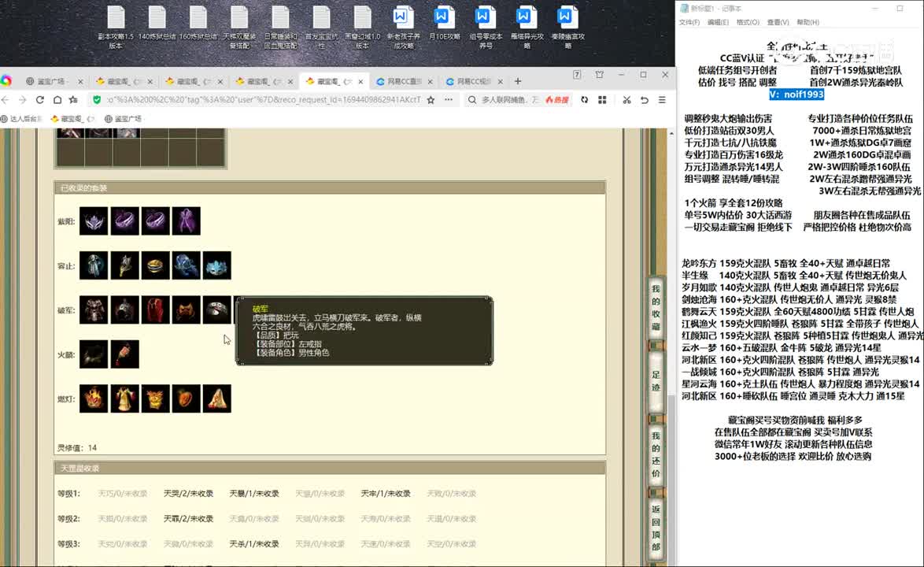
Task: Open the three-dot more options in address bar
Action: (x=449, y=100)
